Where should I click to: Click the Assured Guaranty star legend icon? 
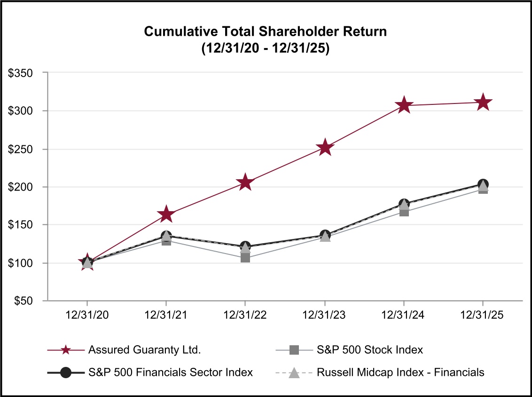[x=66, y=349]
